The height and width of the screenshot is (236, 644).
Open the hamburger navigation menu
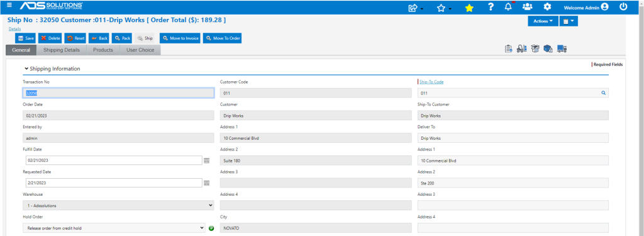click(x=9, y=5)
